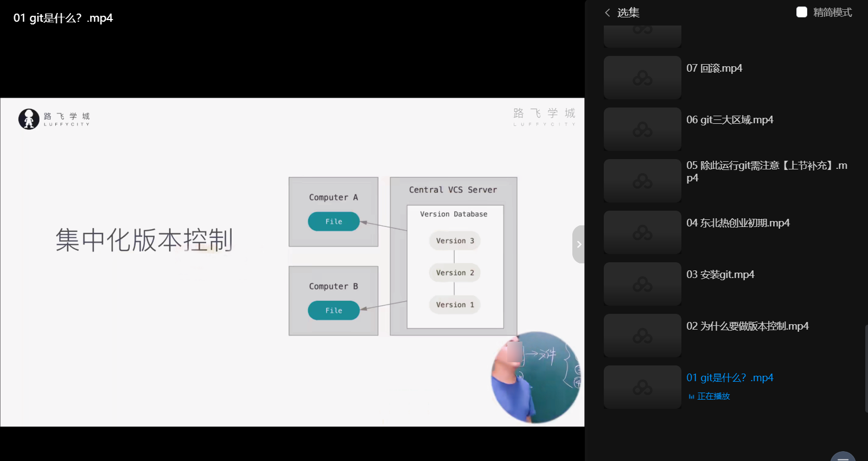Click the currently playing 01 git是什么 title

click(729, 377)
